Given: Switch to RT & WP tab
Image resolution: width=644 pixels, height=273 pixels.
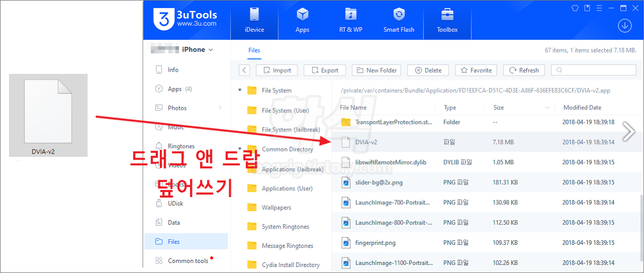Looking at the screenshot, I should (x=351, y=20).
